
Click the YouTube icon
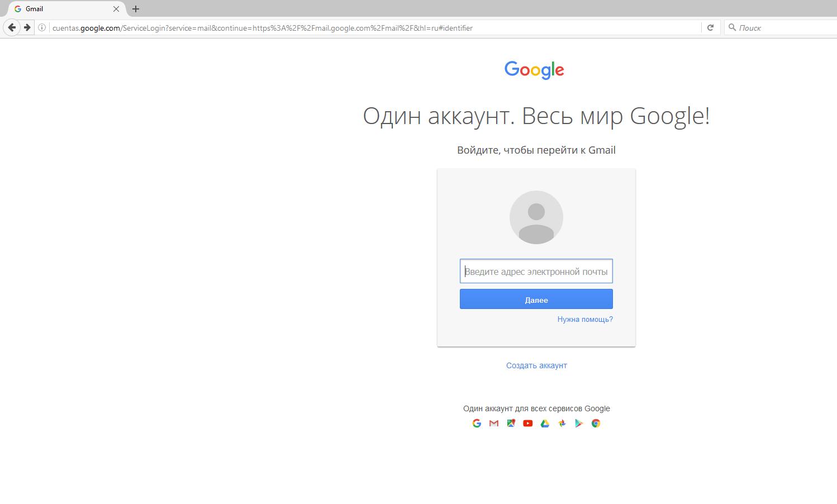pos(528,424)
